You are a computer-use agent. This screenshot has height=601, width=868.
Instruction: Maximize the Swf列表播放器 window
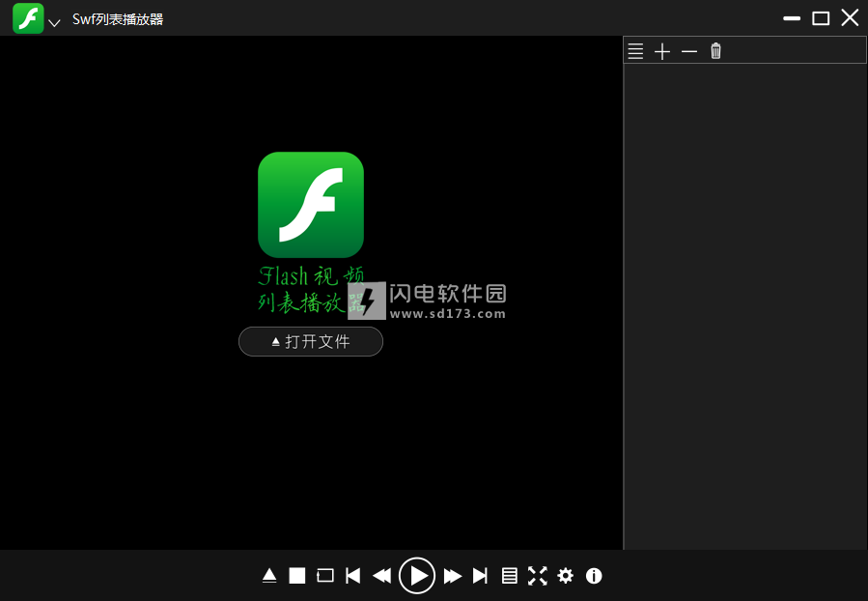pyautogui.click(x=821, y=18)
